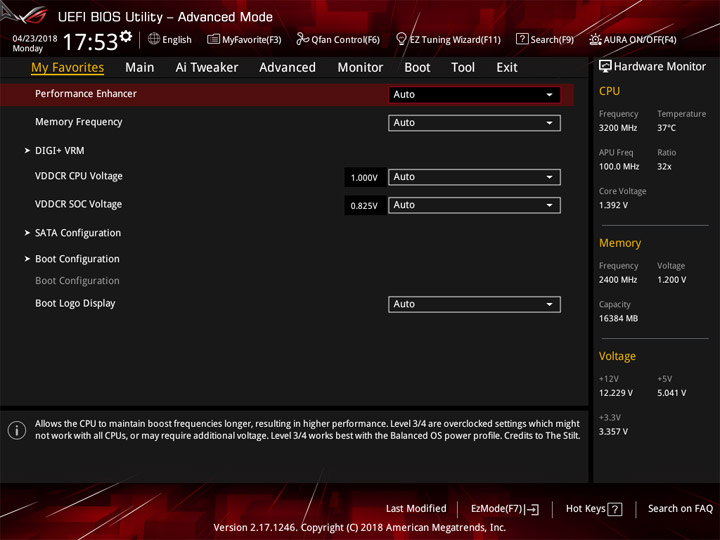Image resolution: width=720 pixels, height=540 pixels.
Task: Click APU Freq 100.0 MHz value
Action: pos(619,166)
